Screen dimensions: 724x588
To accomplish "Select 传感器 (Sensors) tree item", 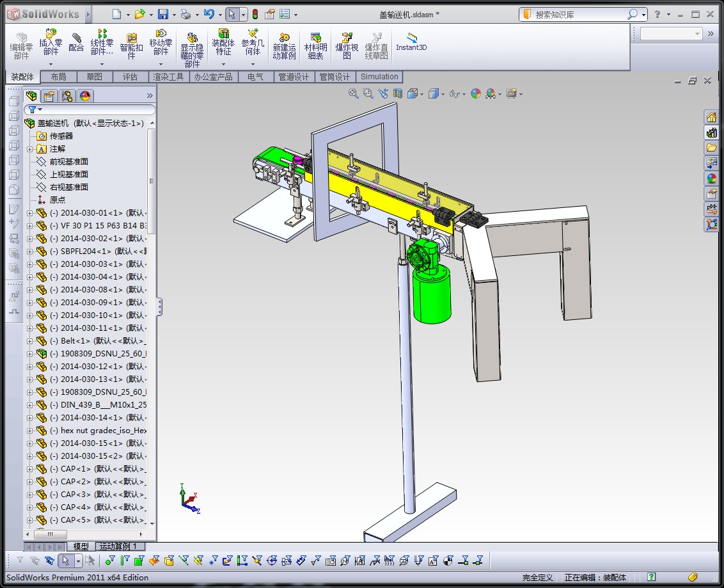I will coord(61,136).
